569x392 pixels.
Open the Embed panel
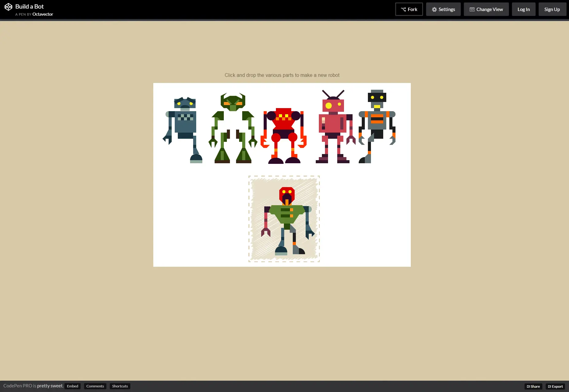pos(72,386)
